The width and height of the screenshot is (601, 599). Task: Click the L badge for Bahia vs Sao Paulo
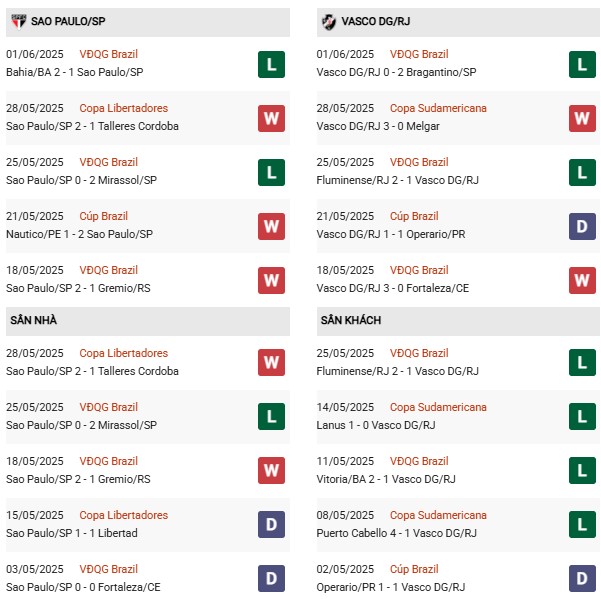(x=271, y=64)
